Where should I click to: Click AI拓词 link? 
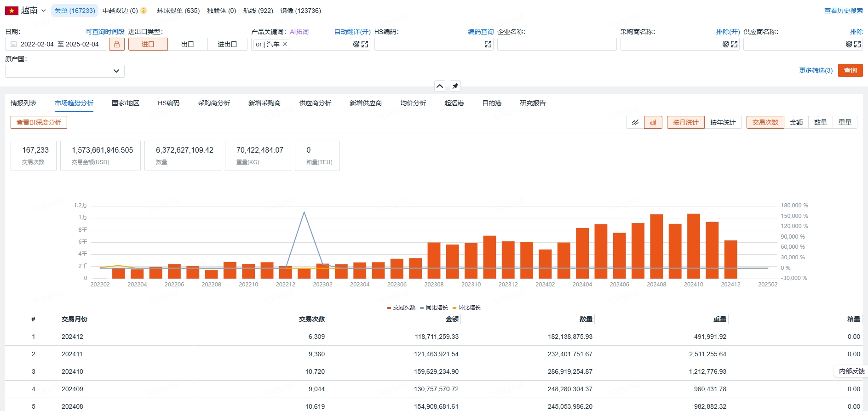[299, 32]
